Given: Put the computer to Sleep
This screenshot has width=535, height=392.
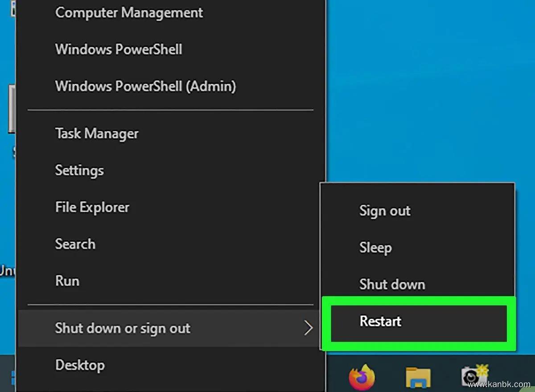Looking at the screenshot, I should click(x=375, y=248).
